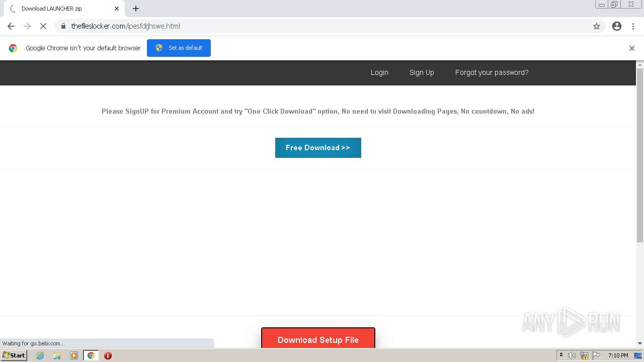Close the Download LAUNCHER zip tab
Screen dimensions: 644x362
point(117,9)
